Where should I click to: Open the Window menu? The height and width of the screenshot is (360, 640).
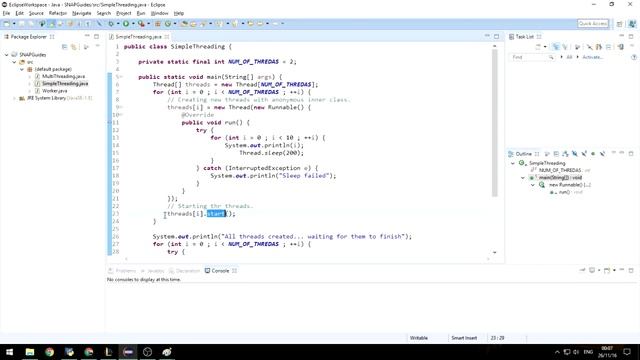pos(159,13)
